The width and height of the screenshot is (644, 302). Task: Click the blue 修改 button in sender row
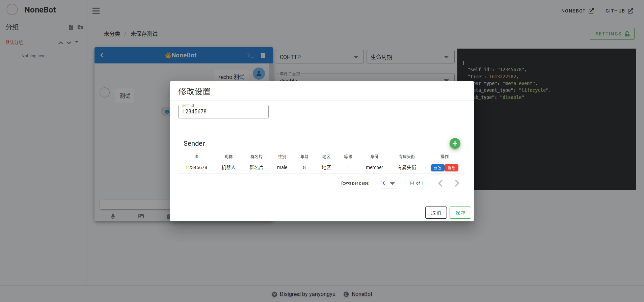437,168
